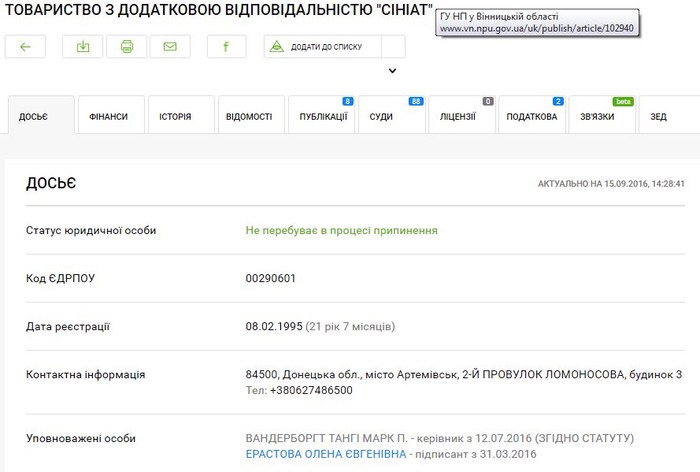Click the company title СІНІАТ heading
Image resolution: width=700 pixels, height=472 pixels.
(219, 10)
